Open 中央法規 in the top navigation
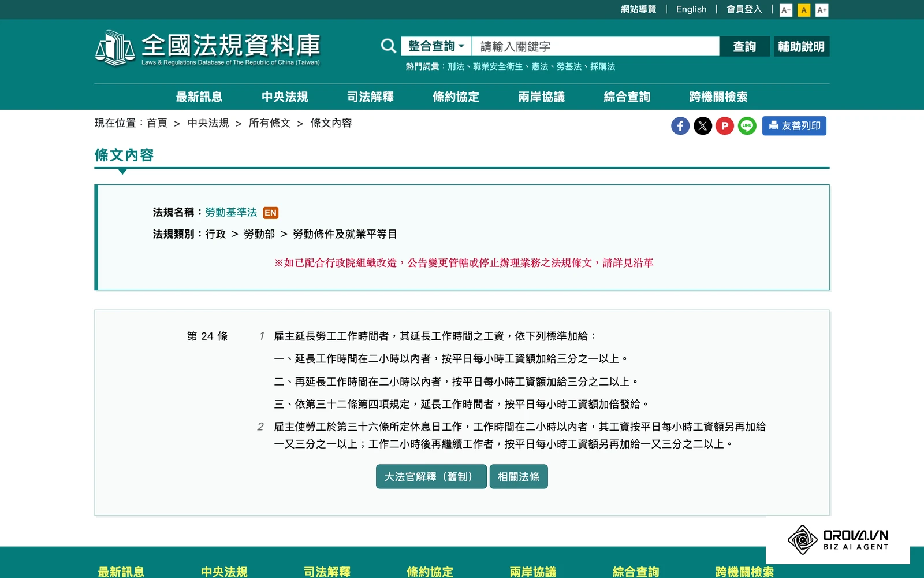924x578 pixels. tap(284, 97)
